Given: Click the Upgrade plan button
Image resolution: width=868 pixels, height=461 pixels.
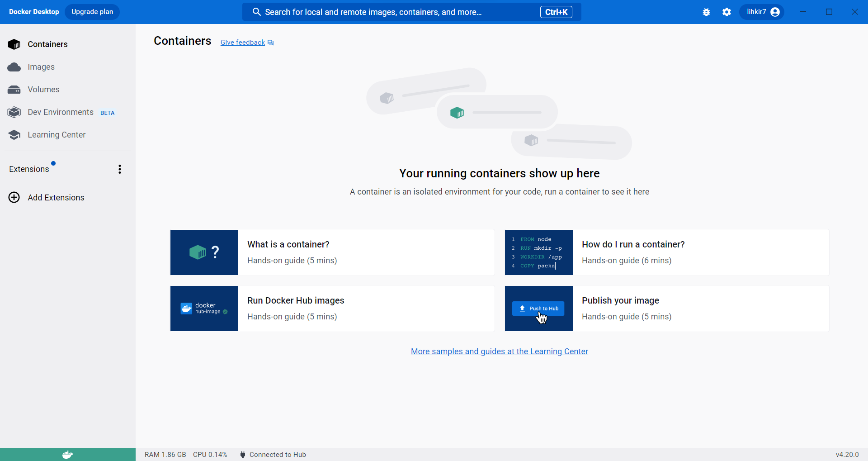Looking at the screenshot, I should pos(92,12).
